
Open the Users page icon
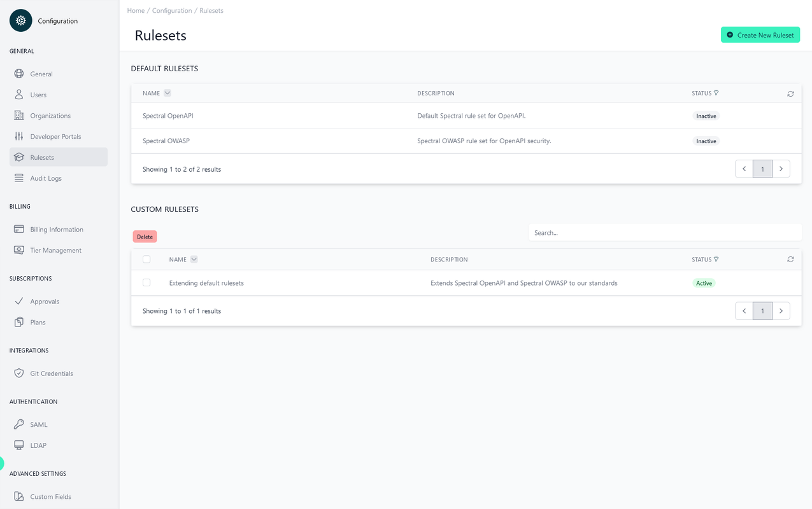click(19, 95)
